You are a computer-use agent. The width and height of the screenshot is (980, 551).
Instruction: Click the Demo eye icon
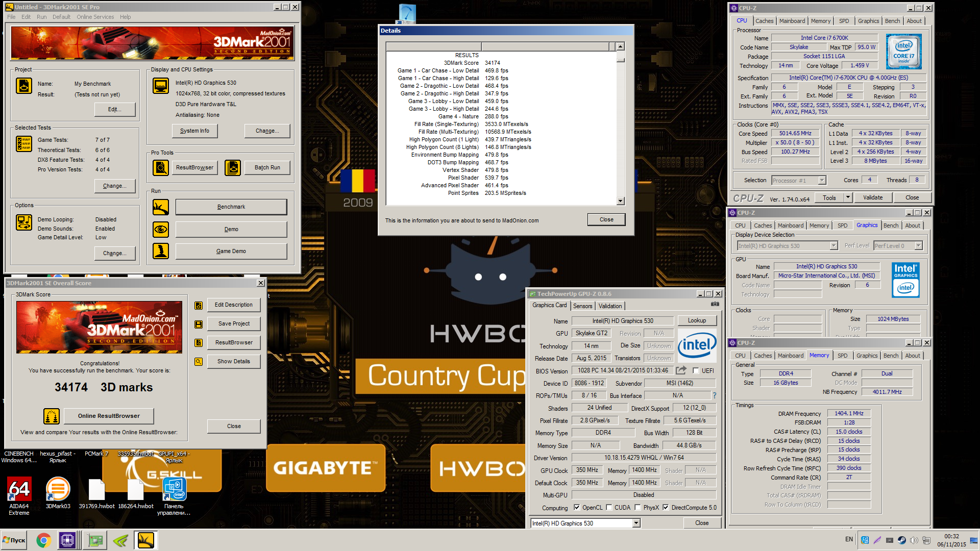tap(161, 230)
